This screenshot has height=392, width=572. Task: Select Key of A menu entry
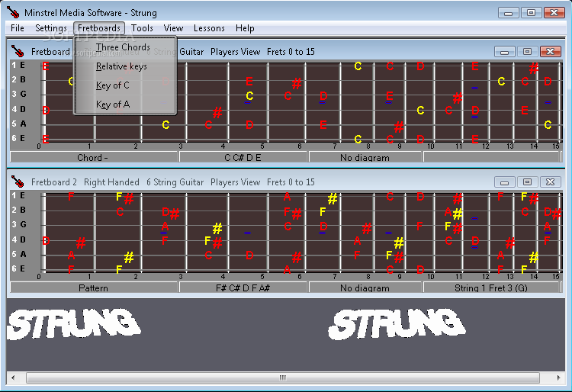point(113,104)
